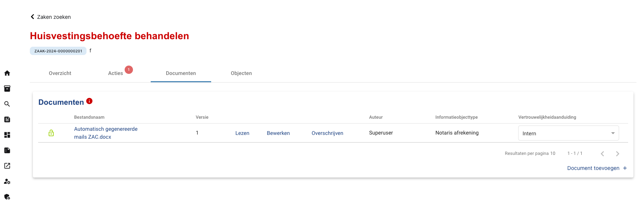Go to next page of documents
Image resolution: width=644 pixels, height=205 pixels.
point(618,154)
